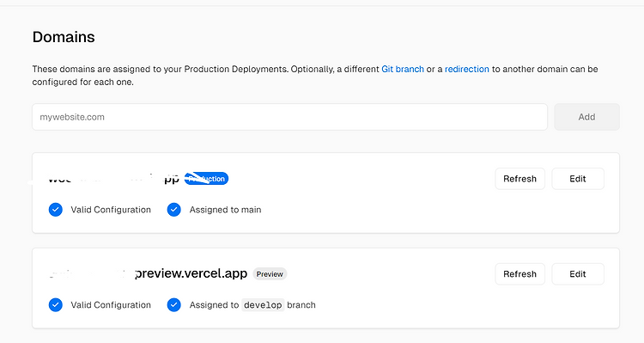Edit the Production domain settings

tap(578, 179)
